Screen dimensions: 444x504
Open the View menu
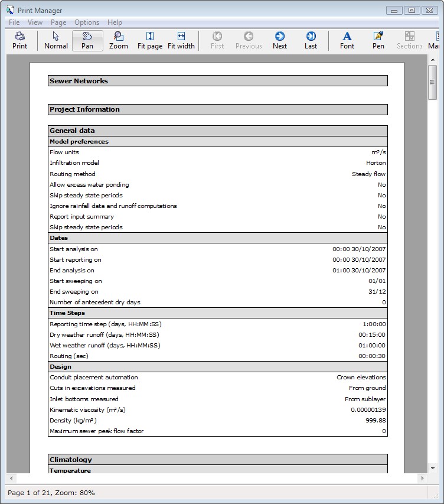pos(35,22)
